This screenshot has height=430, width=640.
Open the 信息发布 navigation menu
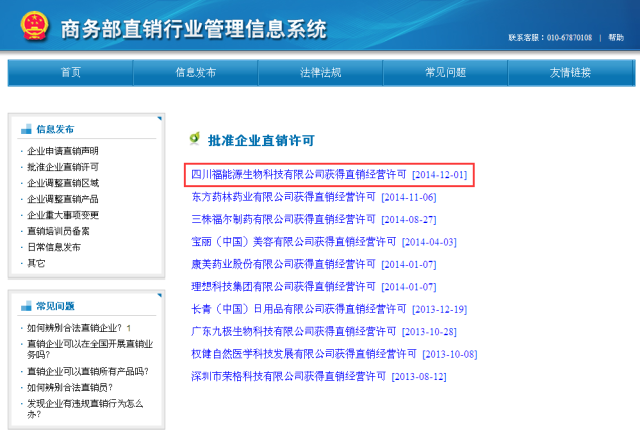(x=195, y=72)
